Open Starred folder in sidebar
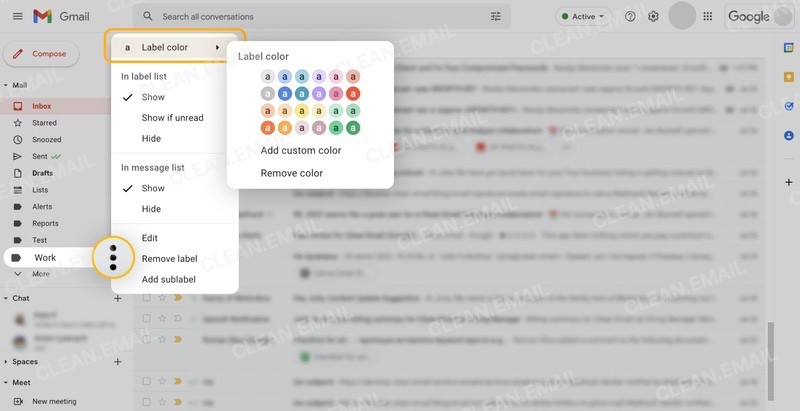Image resolution: width=800 pixels, height=411 pixels. click(44, 123)
